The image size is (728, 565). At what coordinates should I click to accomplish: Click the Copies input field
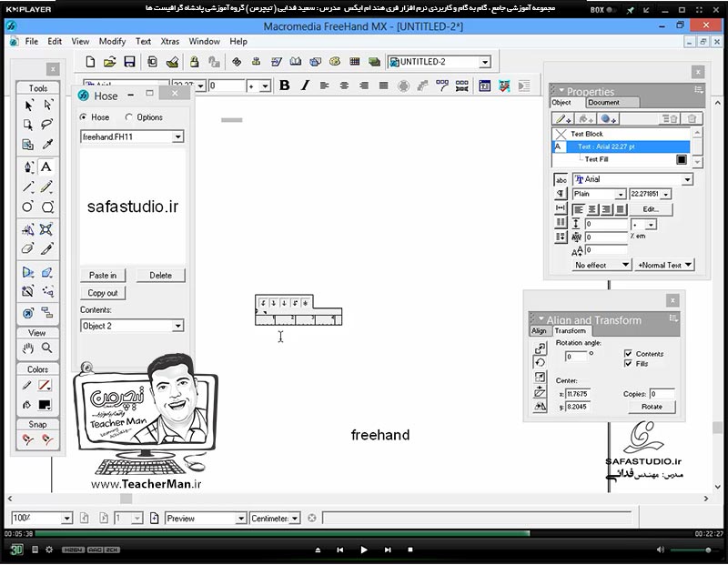coord(662,394)
